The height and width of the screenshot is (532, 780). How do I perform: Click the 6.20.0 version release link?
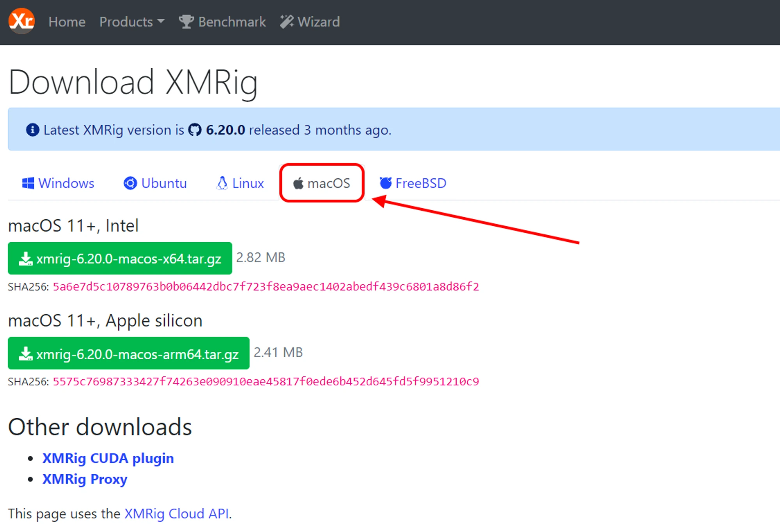[x=225, y=130]
